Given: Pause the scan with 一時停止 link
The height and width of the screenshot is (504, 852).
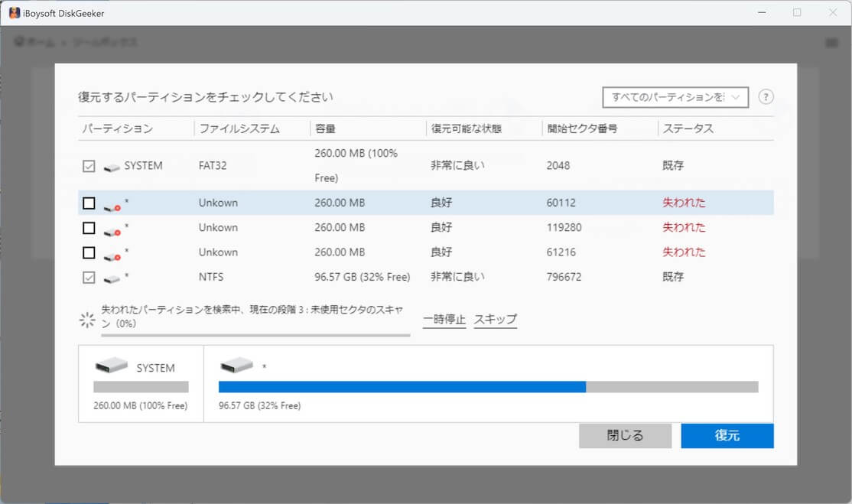Looking at the screenshot, I should 444,320.
